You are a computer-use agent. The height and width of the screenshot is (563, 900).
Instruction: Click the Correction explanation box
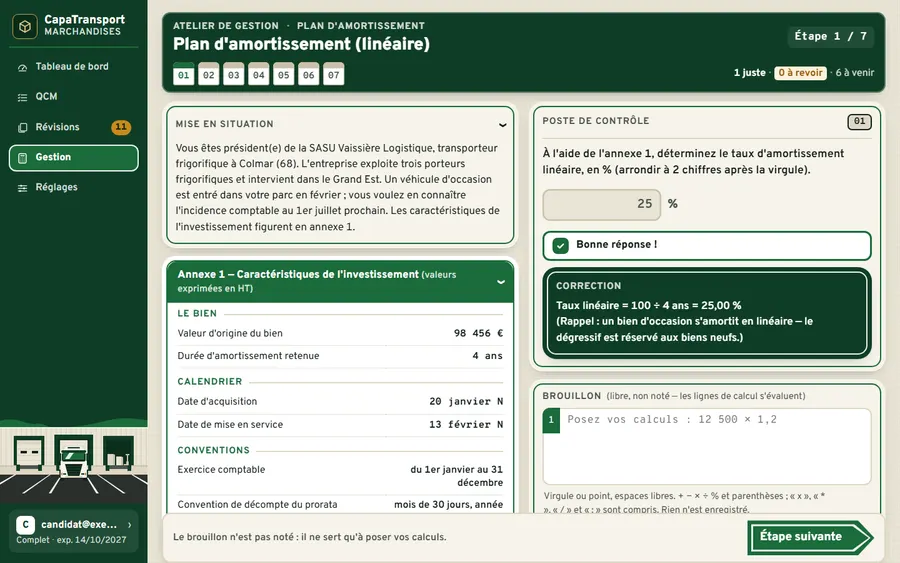click(707, 313)
